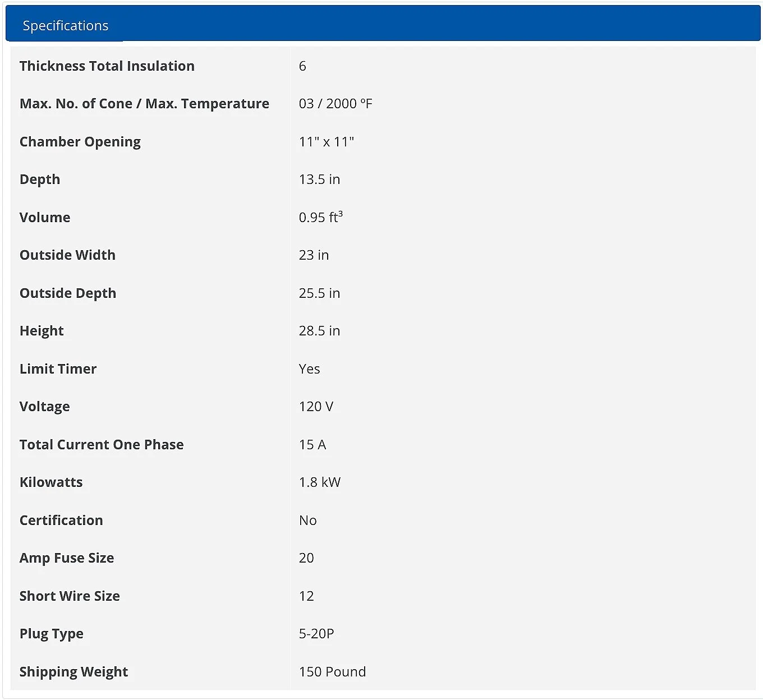The height and width of the screenshot is (700, 763).
Task: Select the plug type value "5-20P"
Action: pyautogui.click(x=316, y=634)
